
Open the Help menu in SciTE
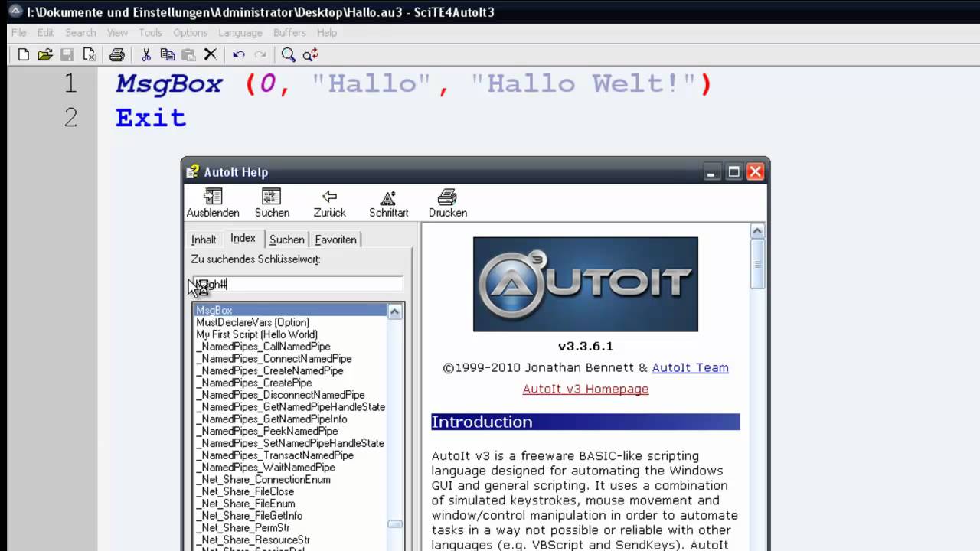(x=327, y=33)
